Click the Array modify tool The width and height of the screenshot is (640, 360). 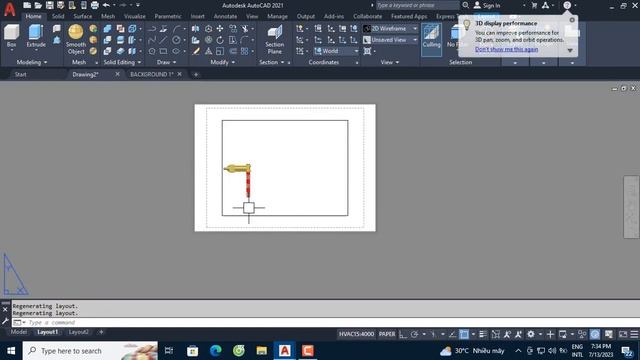244,51
